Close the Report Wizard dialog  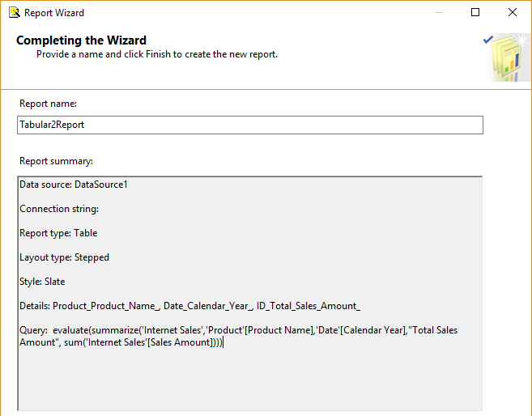(x=513, y=13)
